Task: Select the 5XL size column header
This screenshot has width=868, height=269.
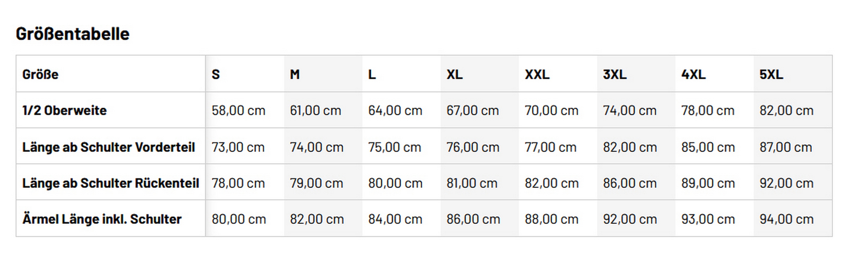Action: point(771,74)
